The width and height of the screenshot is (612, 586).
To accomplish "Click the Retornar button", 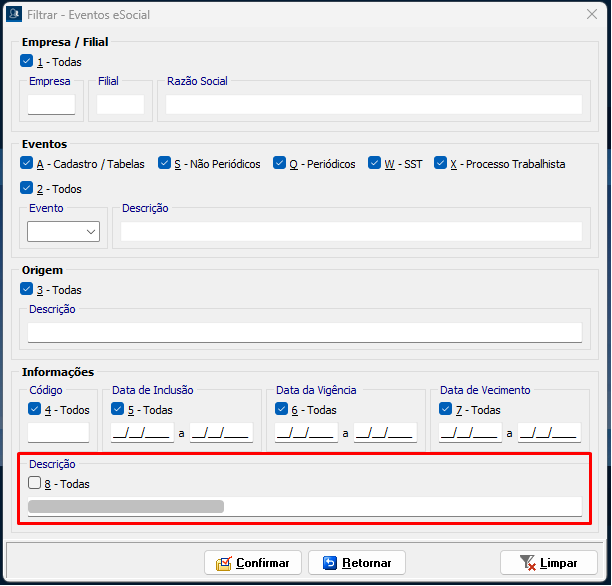I will (357, 563).
